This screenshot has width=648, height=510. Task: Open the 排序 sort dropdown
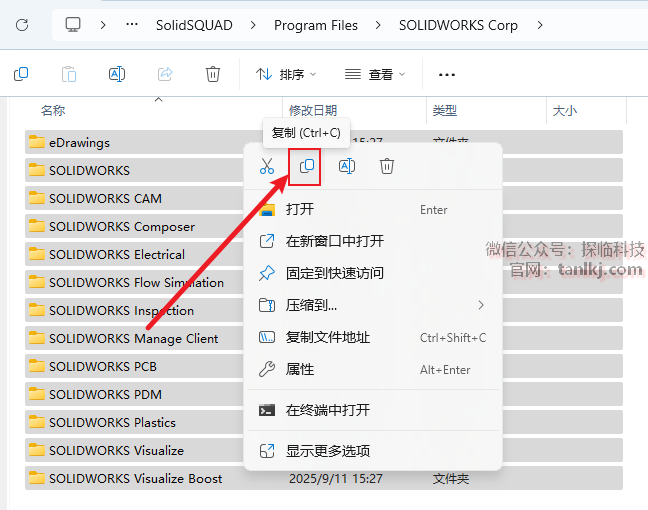click(x=286, y=74)
